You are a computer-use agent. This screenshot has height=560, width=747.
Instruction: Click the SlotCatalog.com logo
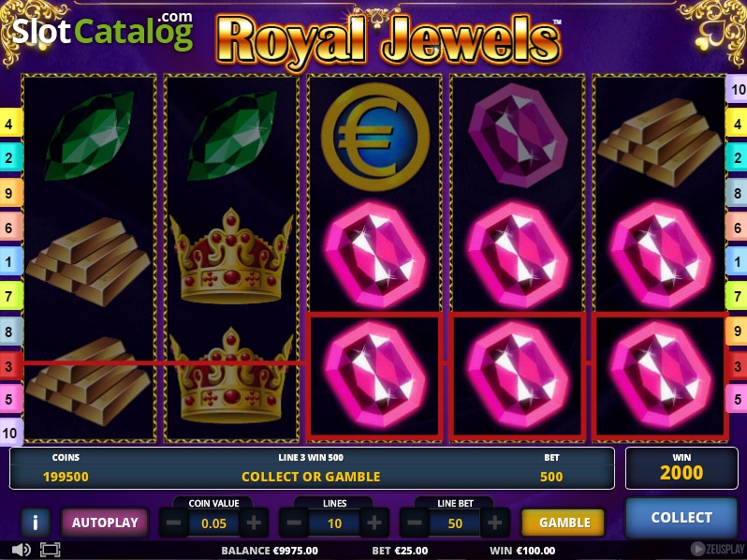[x=102, y=31]
